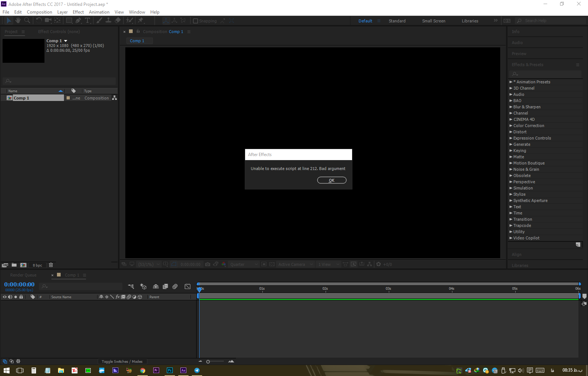Screen dimensions: 588x376
Task: Expand the Animation Presets category
Action: click(x=511, y=82)
